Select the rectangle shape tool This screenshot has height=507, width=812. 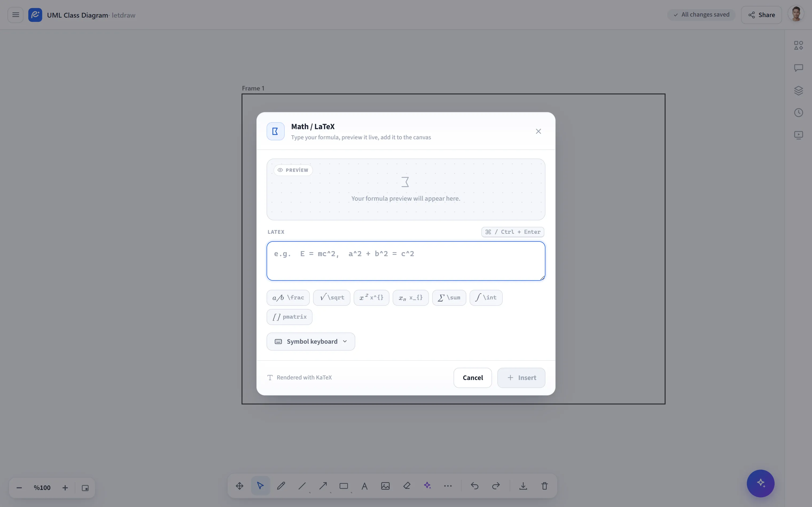pyautogui.click(x=343, y=486)
